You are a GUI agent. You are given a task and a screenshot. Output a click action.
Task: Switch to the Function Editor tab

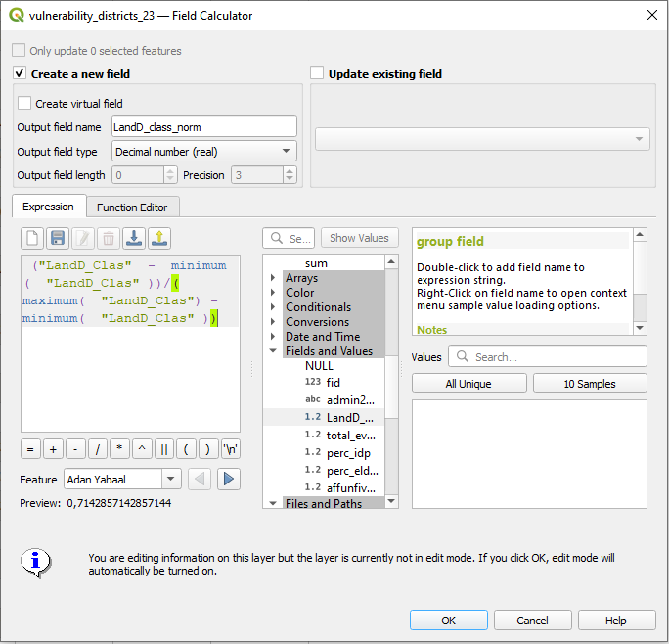coord(131,207)
